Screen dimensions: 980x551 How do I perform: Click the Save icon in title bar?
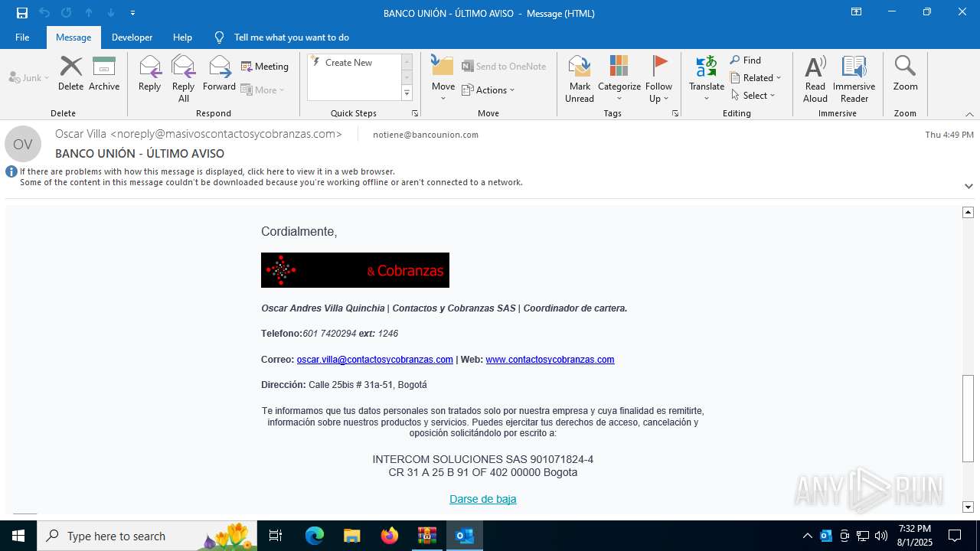coord(22,12)
